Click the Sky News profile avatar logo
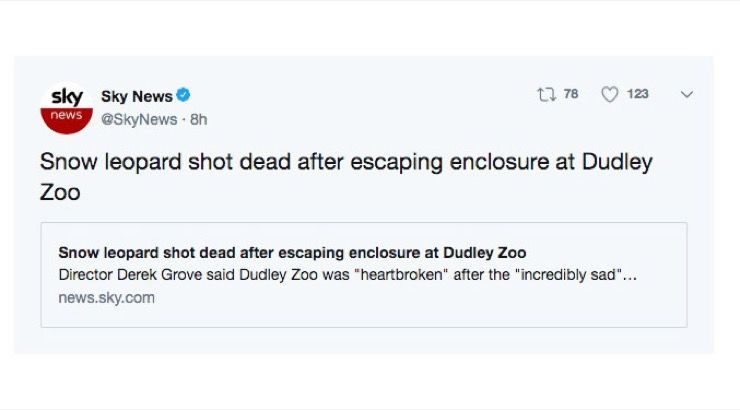740x410 pixels. point(66,107)
